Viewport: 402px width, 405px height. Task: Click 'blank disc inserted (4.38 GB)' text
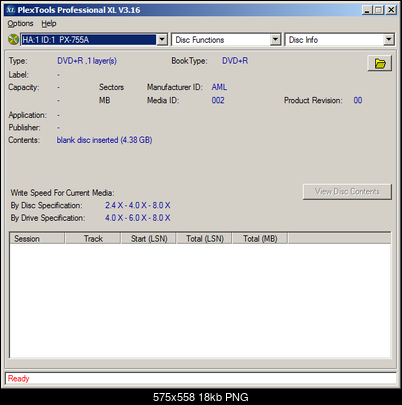(x=104, y=140)
